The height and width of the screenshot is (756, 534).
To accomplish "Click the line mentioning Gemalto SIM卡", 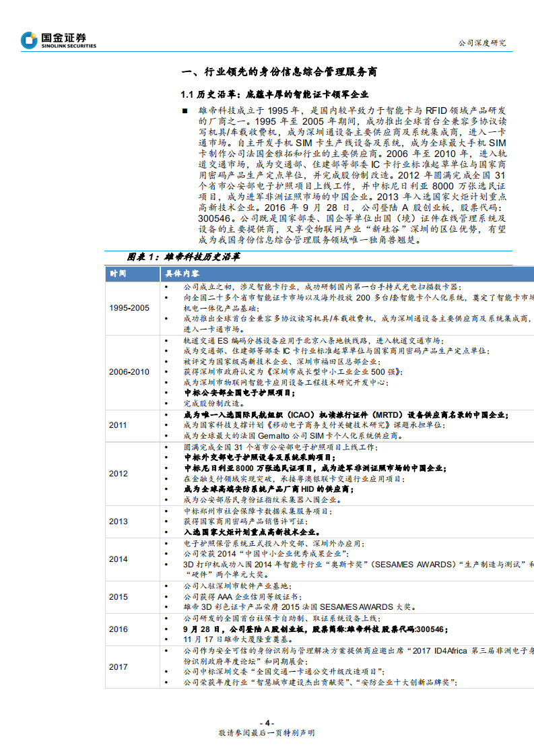I will pos(293,436).
